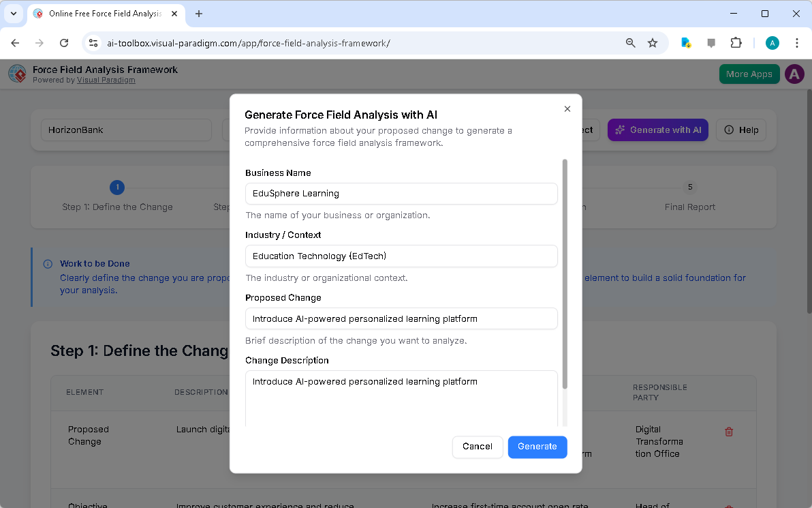This screenshot has height=508, width=812.
Task: Open the purple account avatar in the app header
Action: click(x=794, y=74)
